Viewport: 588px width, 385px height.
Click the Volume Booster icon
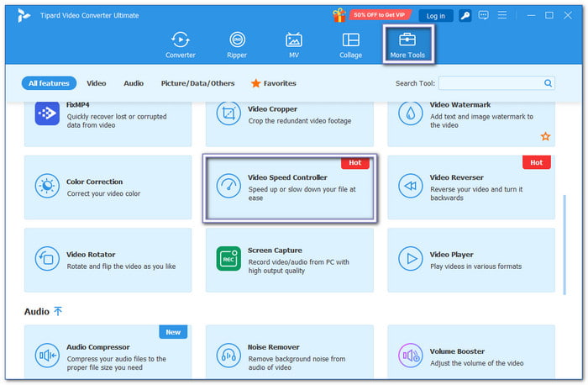click(410, 355)
